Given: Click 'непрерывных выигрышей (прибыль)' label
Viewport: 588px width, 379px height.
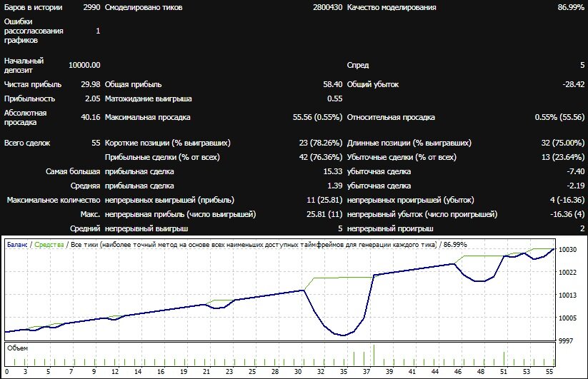Looking at the screenshot, I should [169, 200].
